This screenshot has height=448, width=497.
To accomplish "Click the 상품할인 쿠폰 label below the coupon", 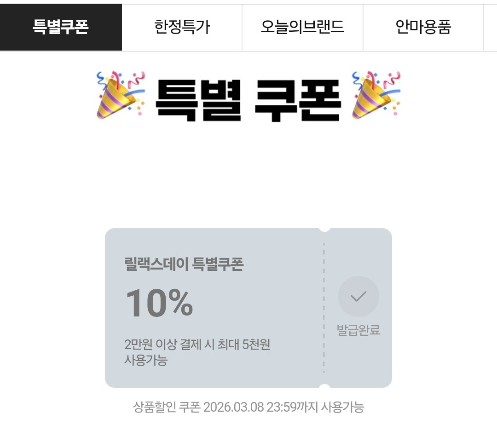I will point(167,407).
